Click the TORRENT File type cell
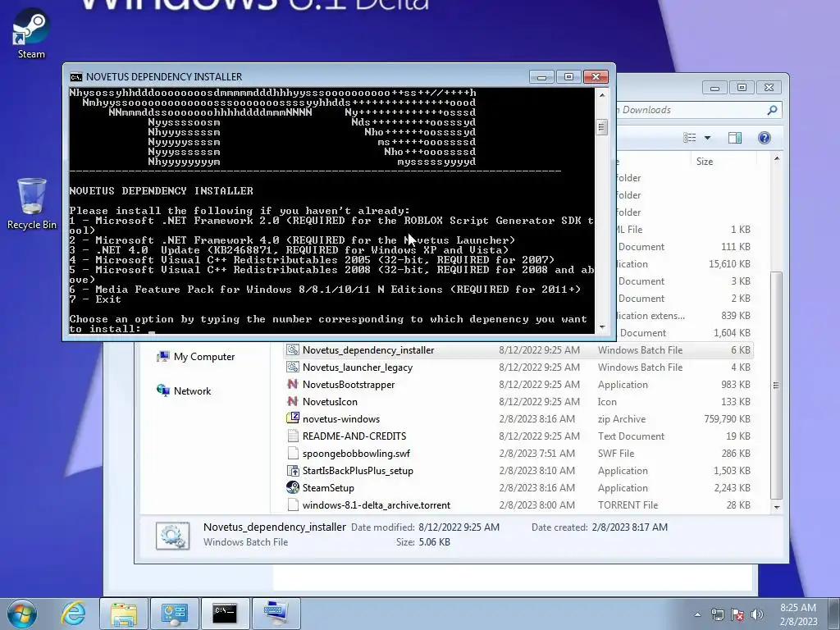 (x=628, y=505)
